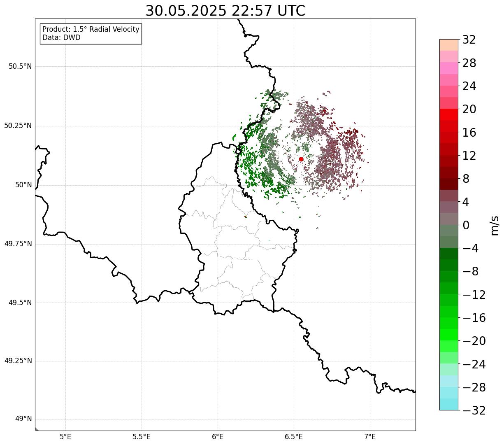
Task: Click the colorbar value −12
Action: 474,295
